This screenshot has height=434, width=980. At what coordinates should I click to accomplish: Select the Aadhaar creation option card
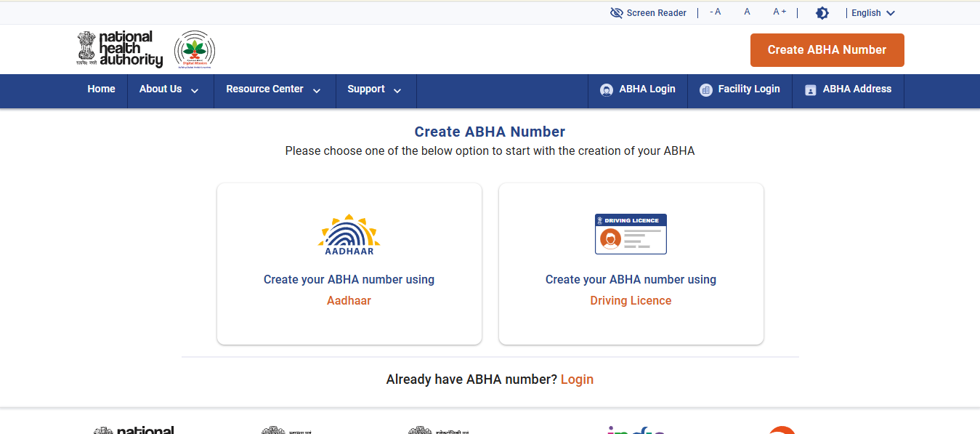pyautogui.click(x=349, y=263)
